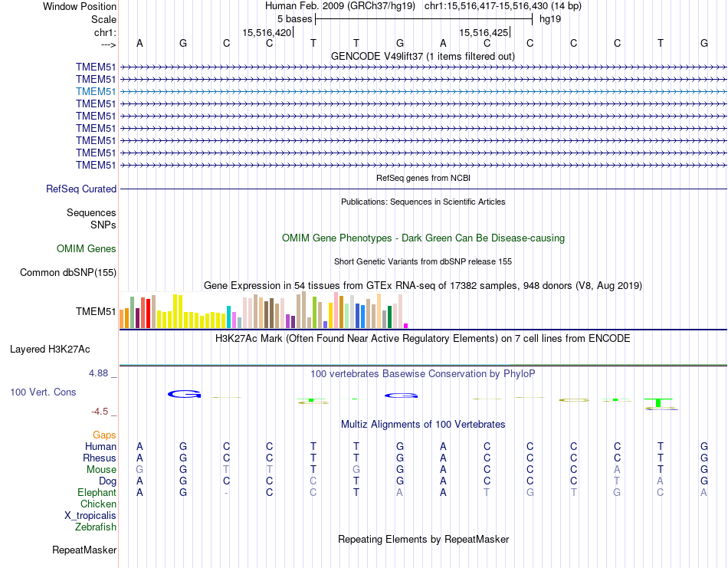Click the RefSeq Curated gene line
728x568 pixels.
(x=424, y=189)
